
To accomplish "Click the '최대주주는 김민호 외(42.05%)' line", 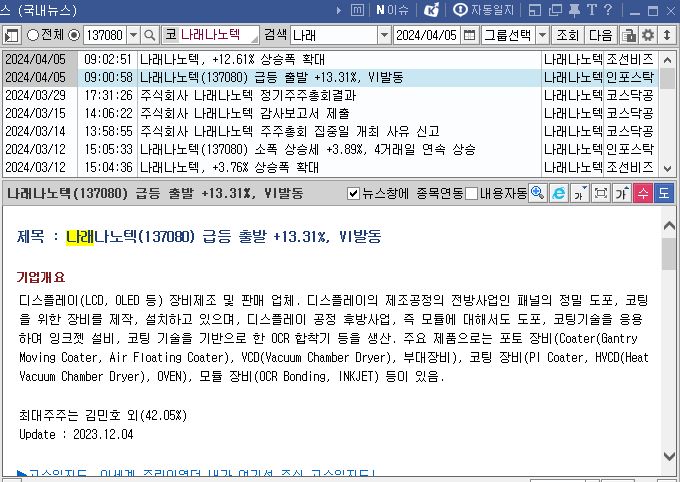I will tap(103, 415).
